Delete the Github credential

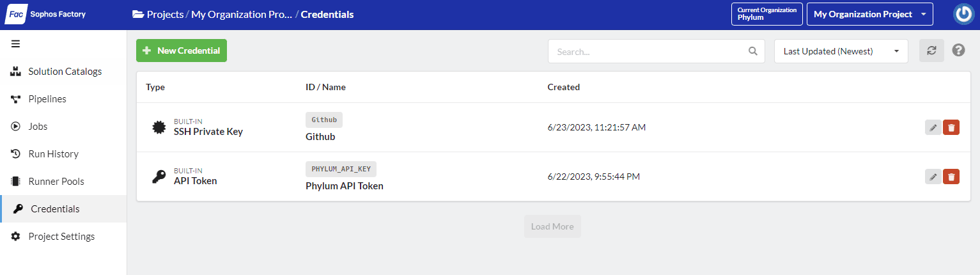951,127
